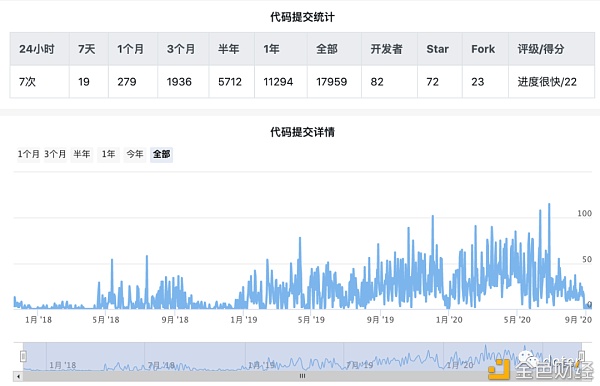Click the 9月 '18 axis label
This screenshot has width=600, height=386.
point(175,319)
